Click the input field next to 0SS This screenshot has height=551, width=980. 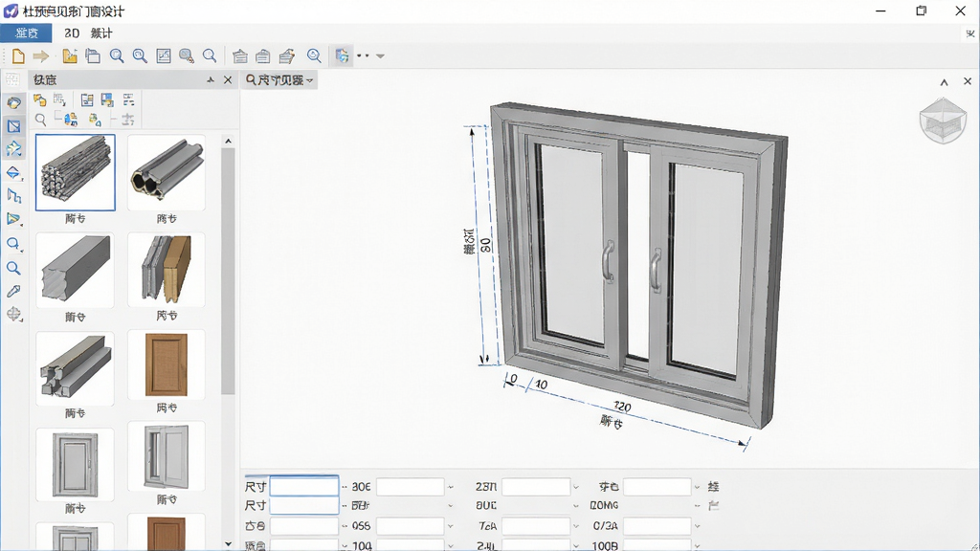[x=410, y=526]
